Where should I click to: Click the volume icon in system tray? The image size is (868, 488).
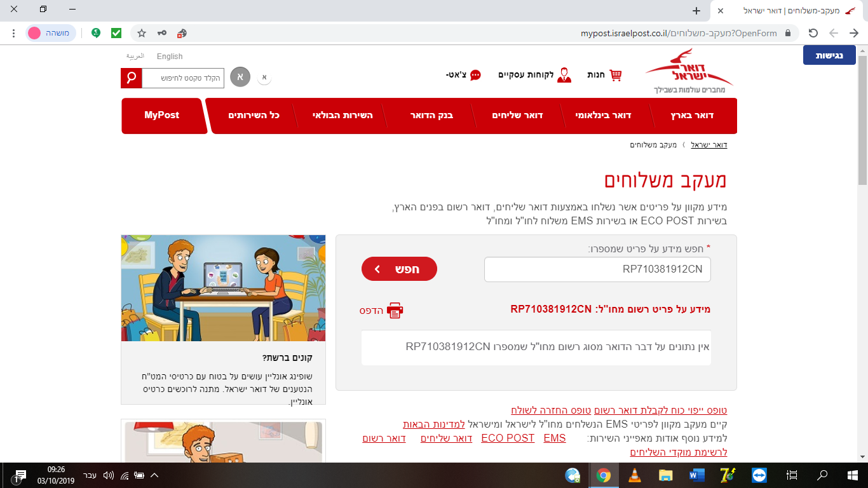tap(108, 475)
